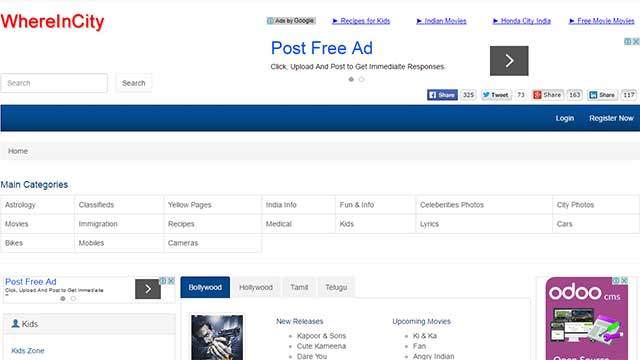640x360 pixels.
Task: Open the Immigration category
Action: [98, 224]
